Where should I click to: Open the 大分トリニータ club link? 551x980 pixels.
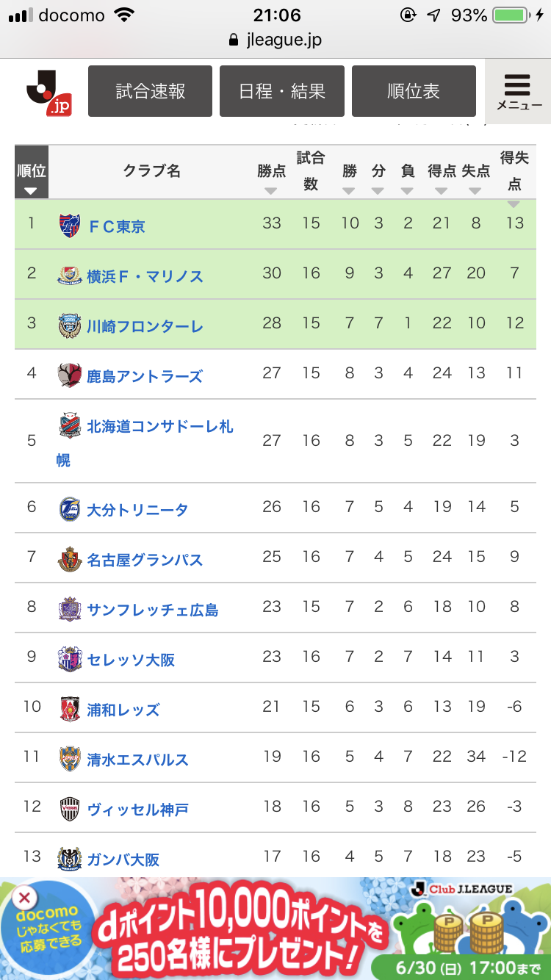[137, 509]
